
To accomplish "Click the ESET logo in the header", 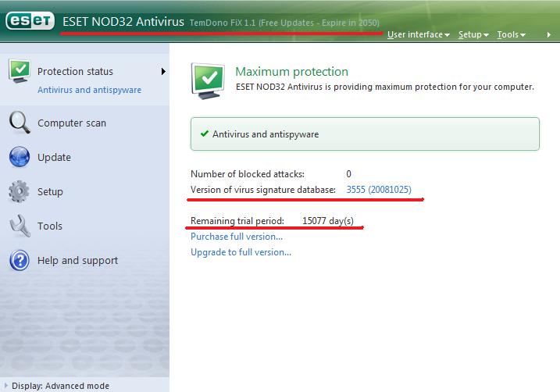I will tap(29, 22).
